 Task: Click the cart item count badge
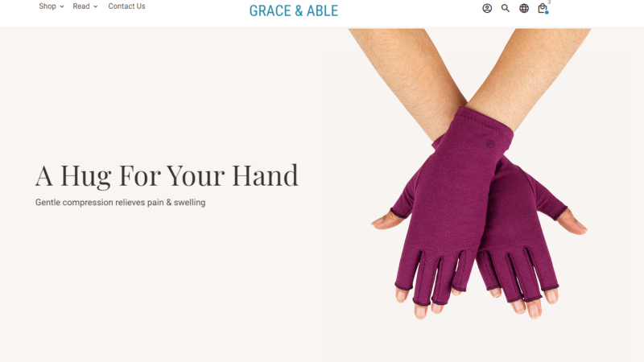click(x=549, y=2)
